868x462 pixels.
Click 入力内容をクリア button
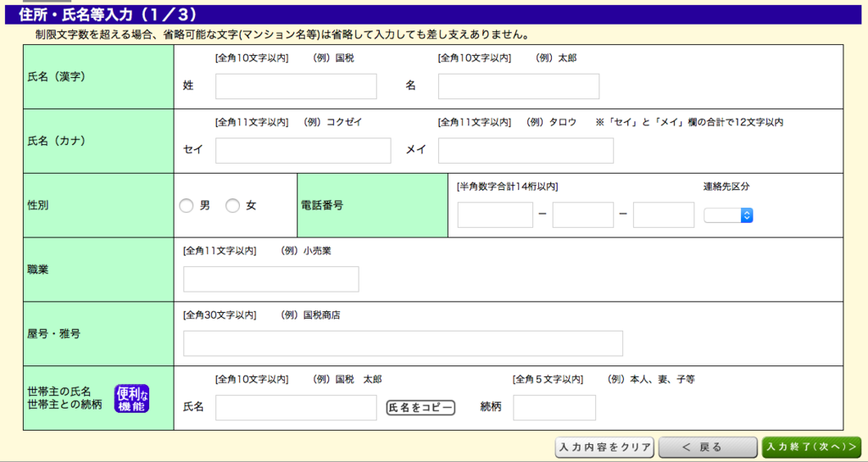point(604,447)
